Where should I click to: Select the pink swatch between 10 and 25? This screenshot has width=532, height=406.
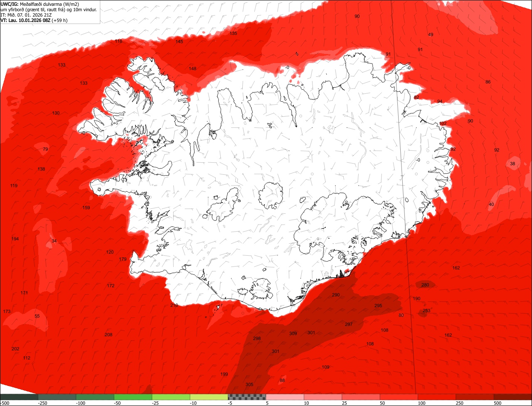click(x=323, y=397)
